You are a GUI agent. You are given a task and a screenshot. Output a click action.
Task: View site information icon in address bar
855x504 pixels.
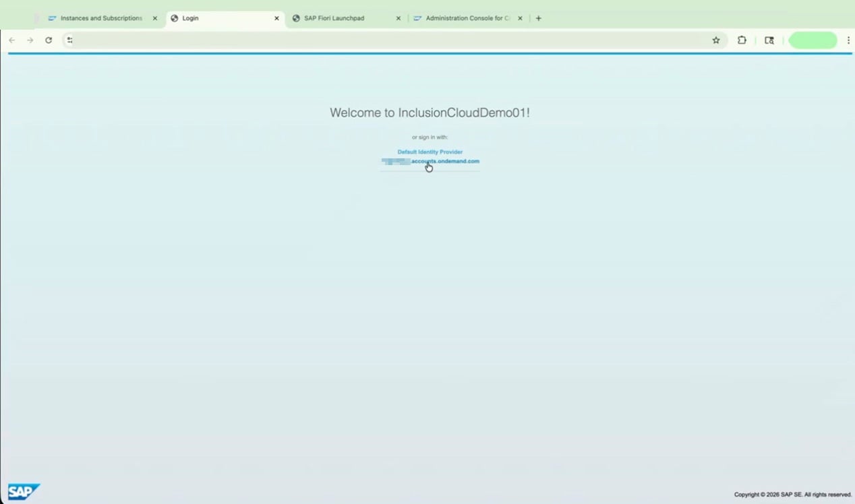coord(69,40)
